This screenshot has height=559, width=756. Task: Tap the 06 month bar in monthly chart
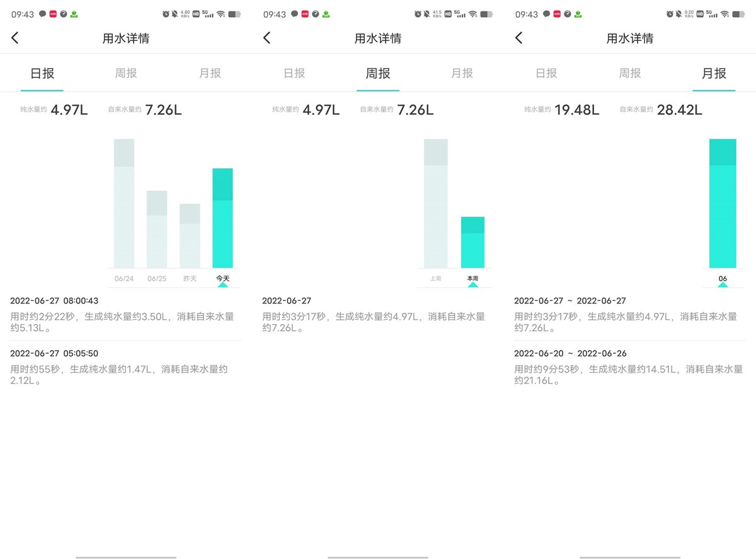(723, 203)
